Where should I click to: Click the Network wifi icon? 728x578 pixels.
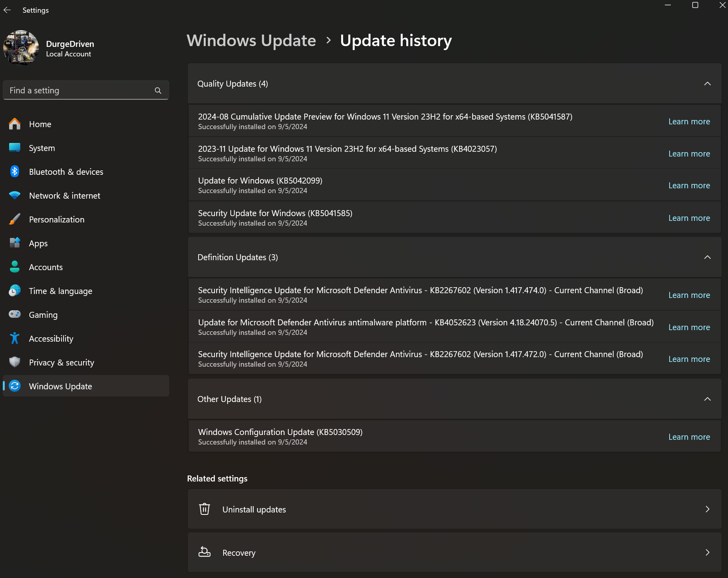15,195
